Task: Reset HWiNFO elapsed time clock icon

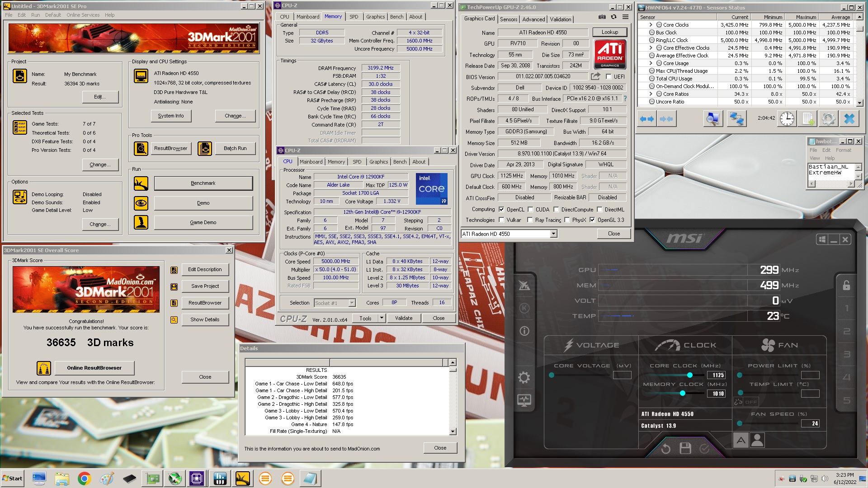Action: pyautogui.click(x=787, y=119)
